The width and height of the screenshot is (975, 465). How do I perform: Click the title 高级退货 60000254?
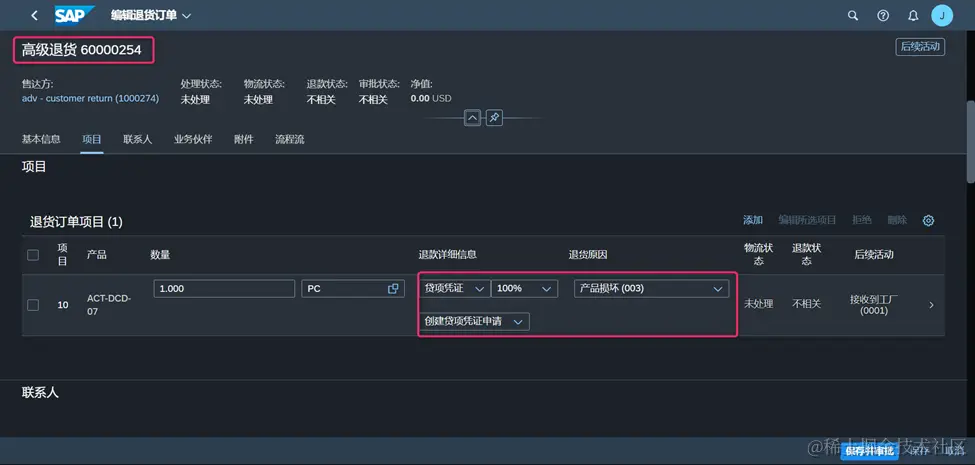click(x=81, y=51)
